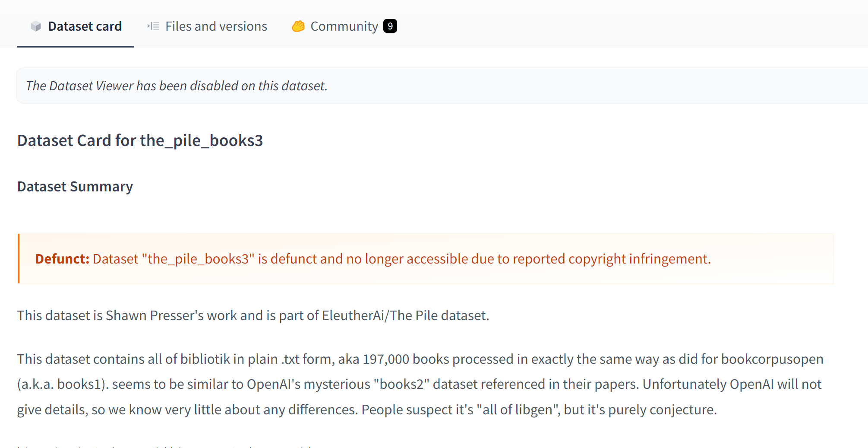Click the (a.k.a. books1) text

tap(63, 384)
